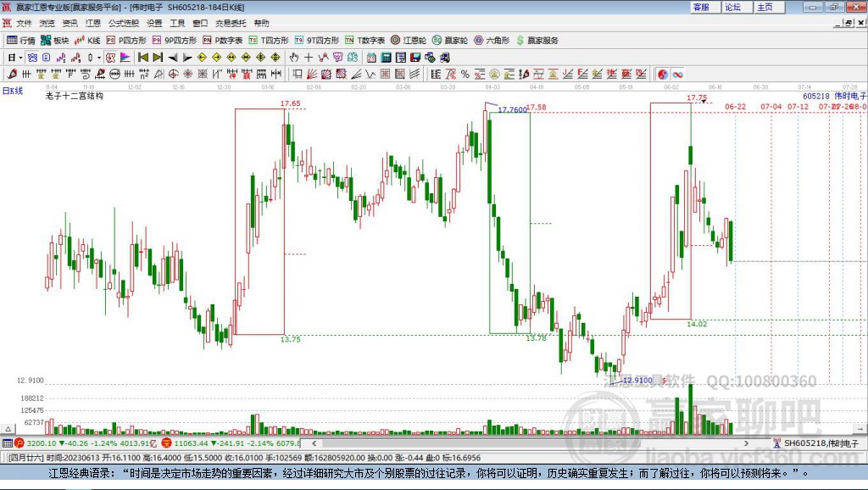Click the 沪 index badge in status bar

pos(20,443)
